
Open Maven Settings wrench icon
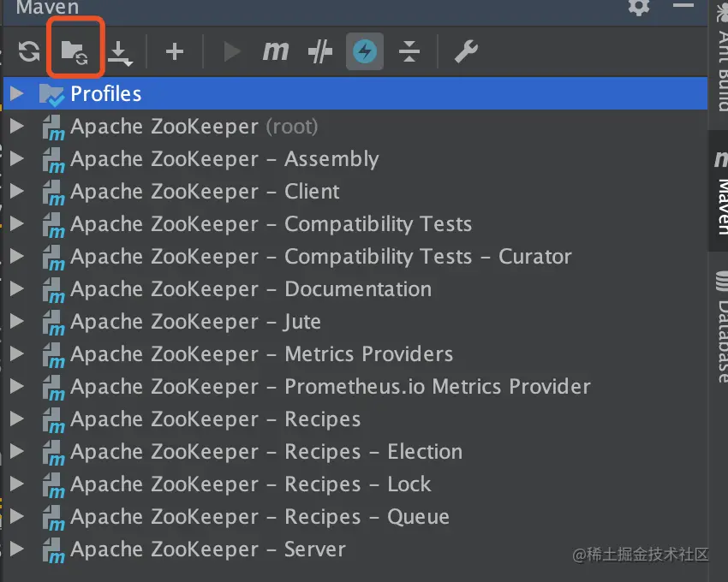tap(466, 51)
